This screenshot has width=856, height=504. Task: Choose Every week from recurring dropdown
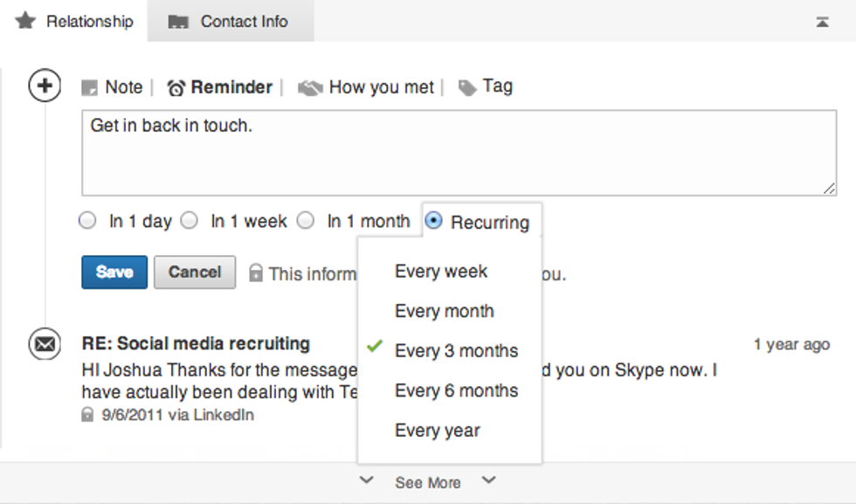tap(441, 272)
